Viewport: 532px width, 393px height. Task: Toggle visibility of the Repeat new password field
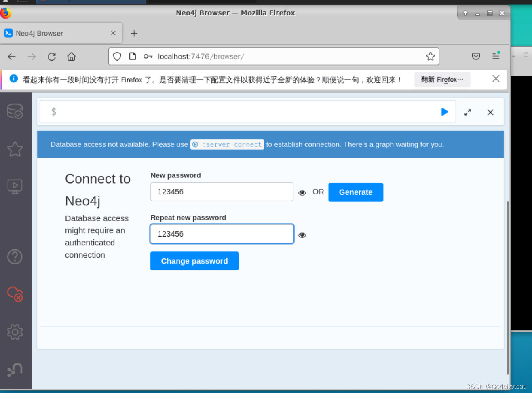tap(302, 235)
